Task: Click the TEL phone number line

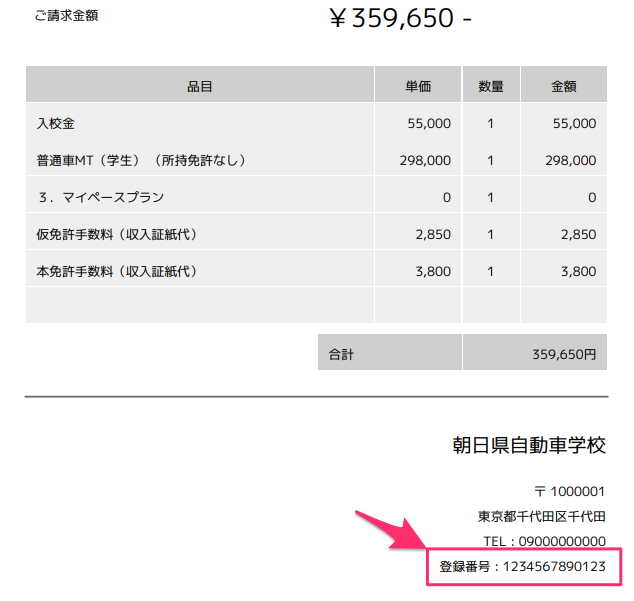Action: 545,541
